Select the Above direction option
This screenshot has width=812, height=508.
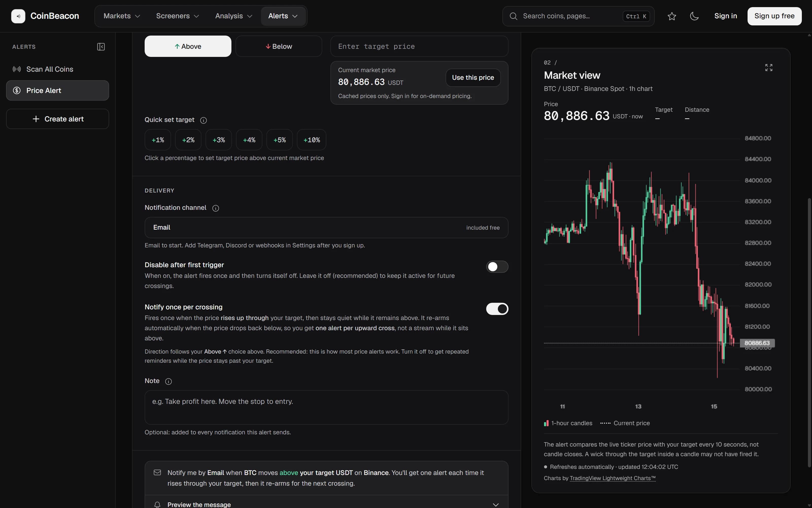[188, 46]
